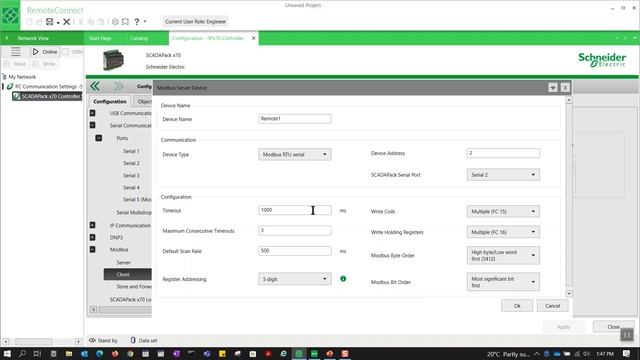Screen dimensions: 640x360
Task: Open the Device Type dropdown
Action: pos(295,154)
